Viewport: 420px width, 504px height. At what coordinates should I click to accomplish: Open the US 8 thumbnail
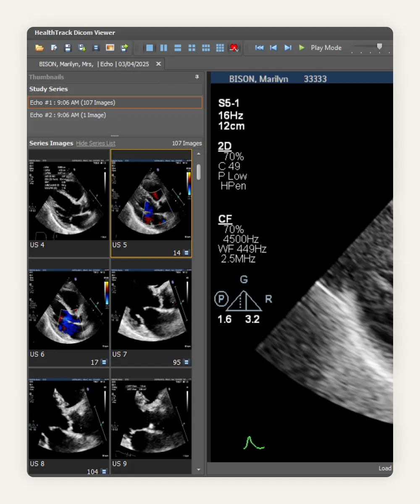tap(69, 421)
